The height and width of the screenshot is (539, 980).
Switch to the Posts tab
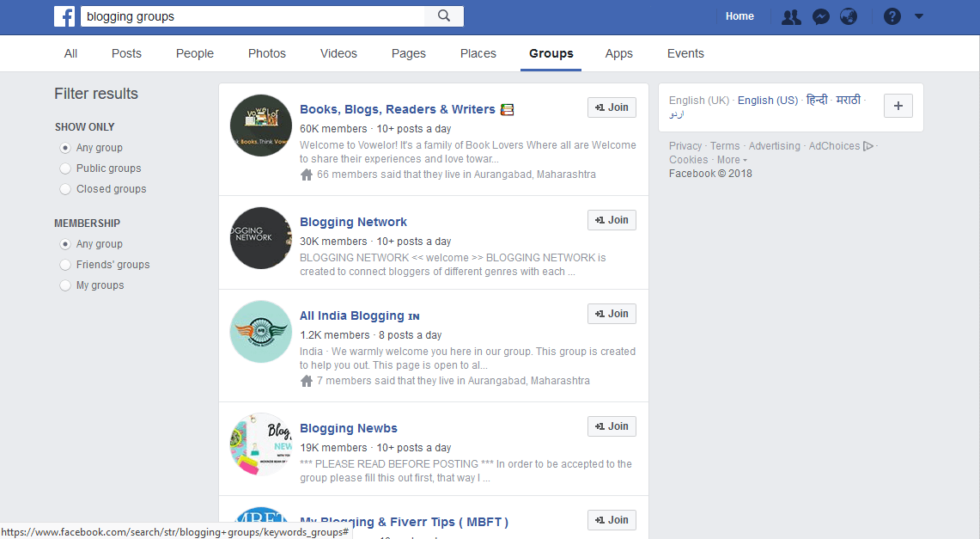(x=126, y=54)
